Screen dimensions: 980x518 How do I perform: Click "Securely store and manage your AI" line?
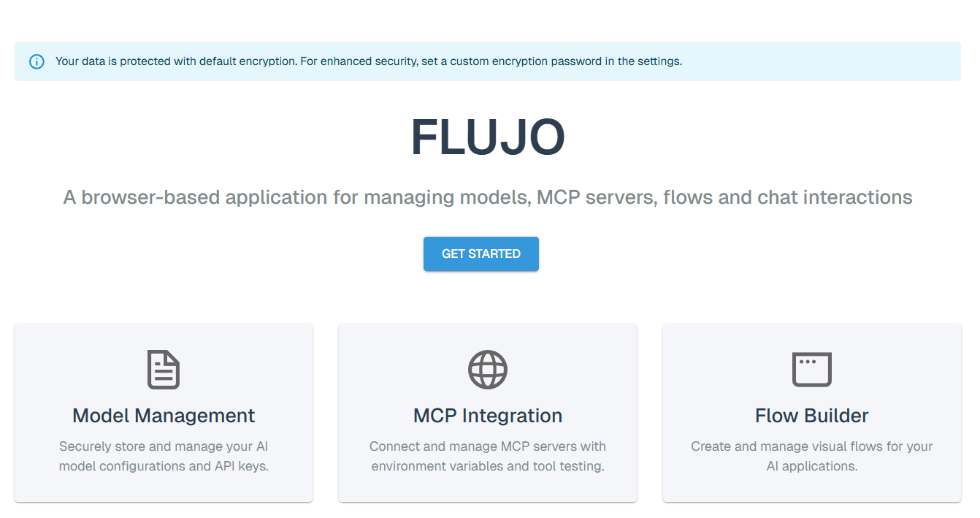pos(164,446)
